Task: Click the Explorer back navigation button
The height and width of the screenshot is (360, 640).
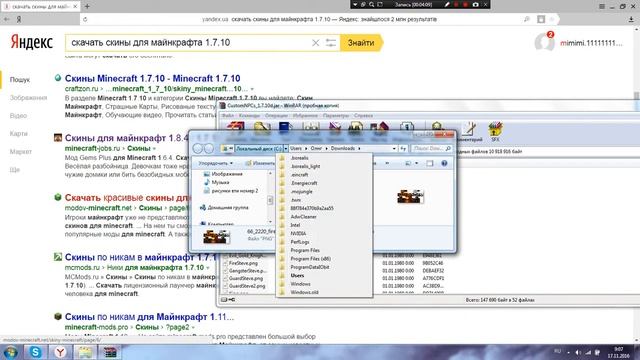Action: pos(198,149)
